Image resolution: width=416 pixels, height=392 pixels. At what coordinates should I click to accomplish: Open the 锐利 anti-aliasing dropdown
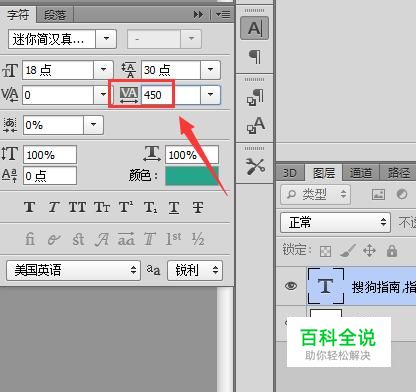(195, 270)
